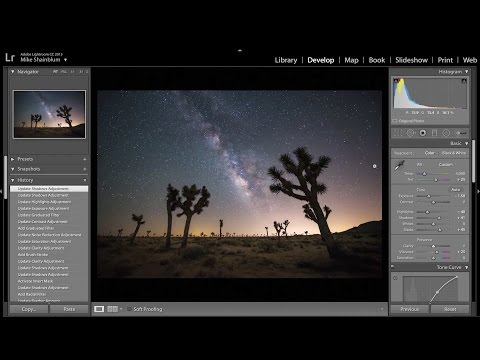480x360 pixels.
Task: Expand the Presets panel
Action: pos(13,159)
